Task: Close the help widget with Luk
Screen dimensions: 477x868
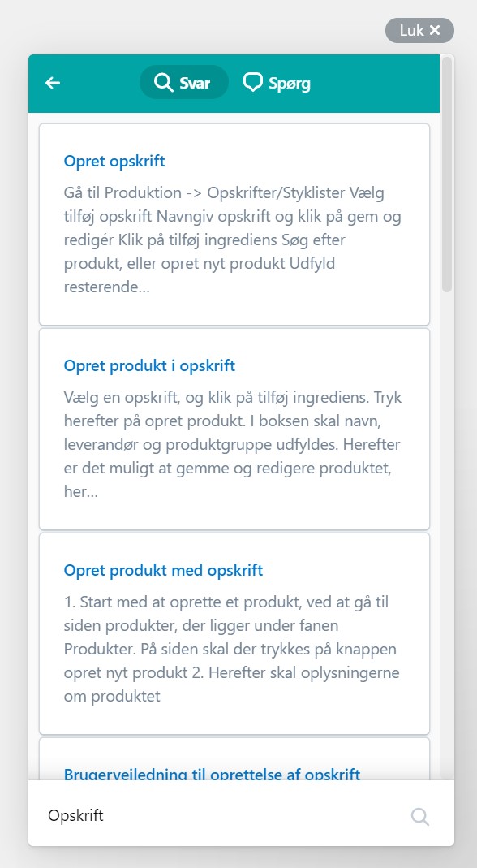Action: pyautogui.click(x=419, y=30)
